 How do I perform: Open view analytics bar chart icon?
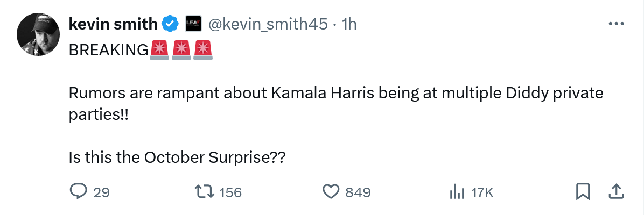pyautogui.click(x=457, y=191)
